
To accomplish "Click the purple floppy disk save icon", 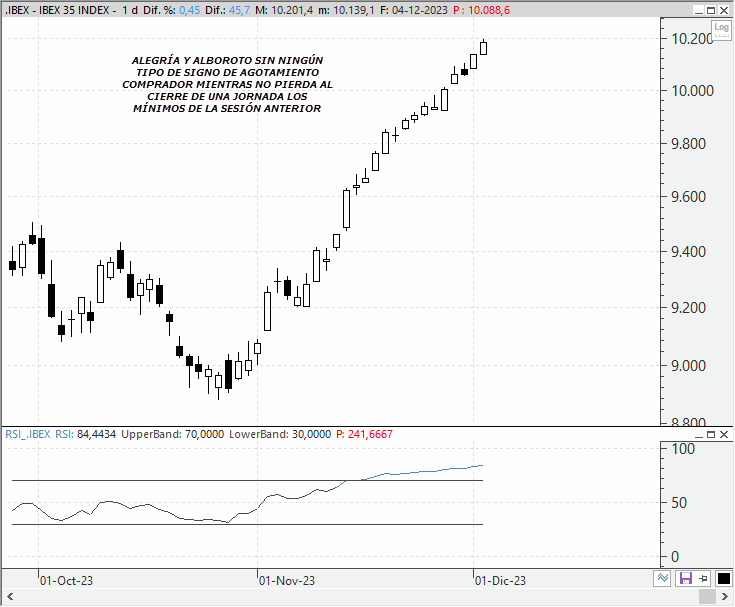I will click(x=686, y=578).
